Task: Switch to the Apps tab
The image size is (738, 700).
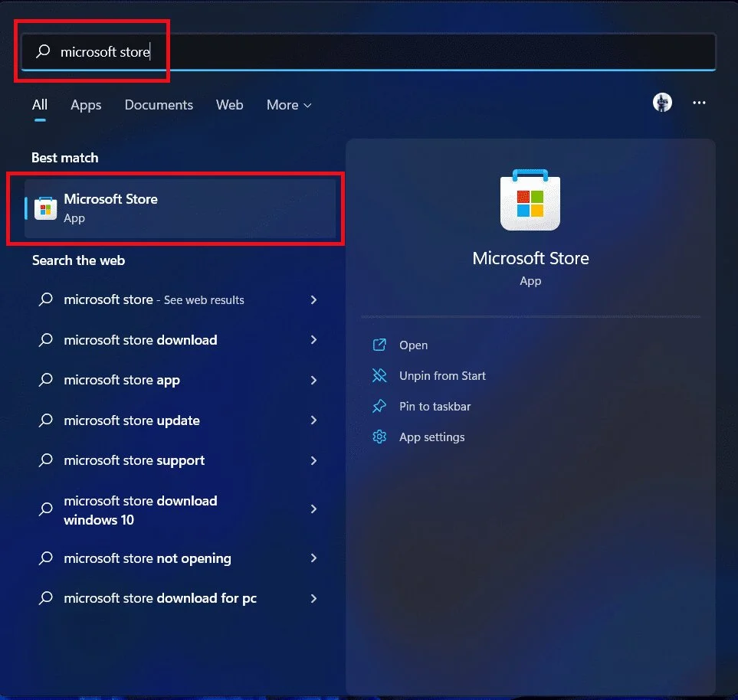Action: pos(86,105)
